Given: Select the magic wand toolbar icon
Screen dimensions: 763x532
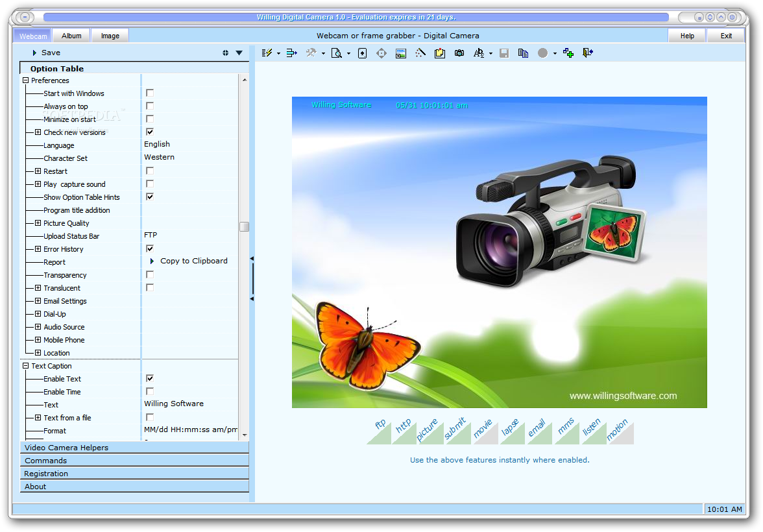Looking at the screenshot, I should coord(420,53).
